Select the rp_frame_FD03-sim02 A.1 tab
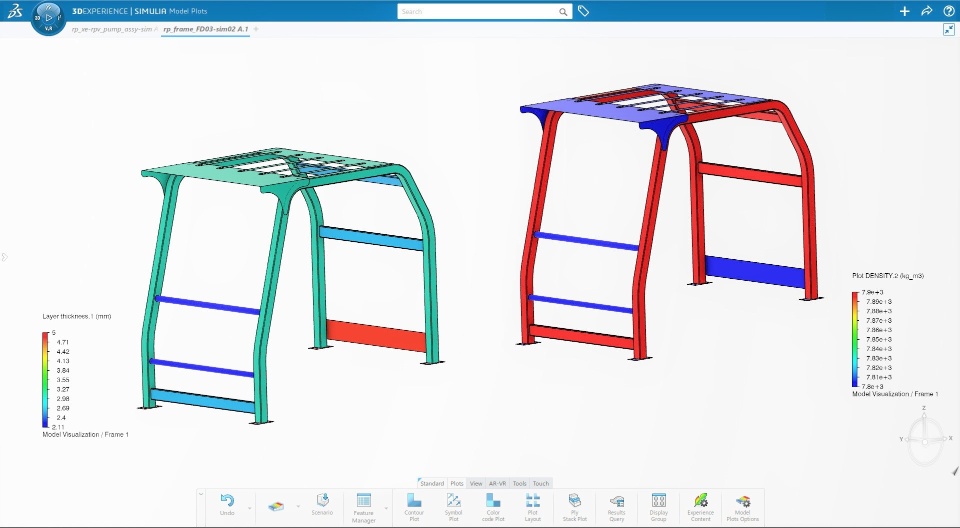Image resolution: width=960 pixels, height=528 pixels. [206, 29]
